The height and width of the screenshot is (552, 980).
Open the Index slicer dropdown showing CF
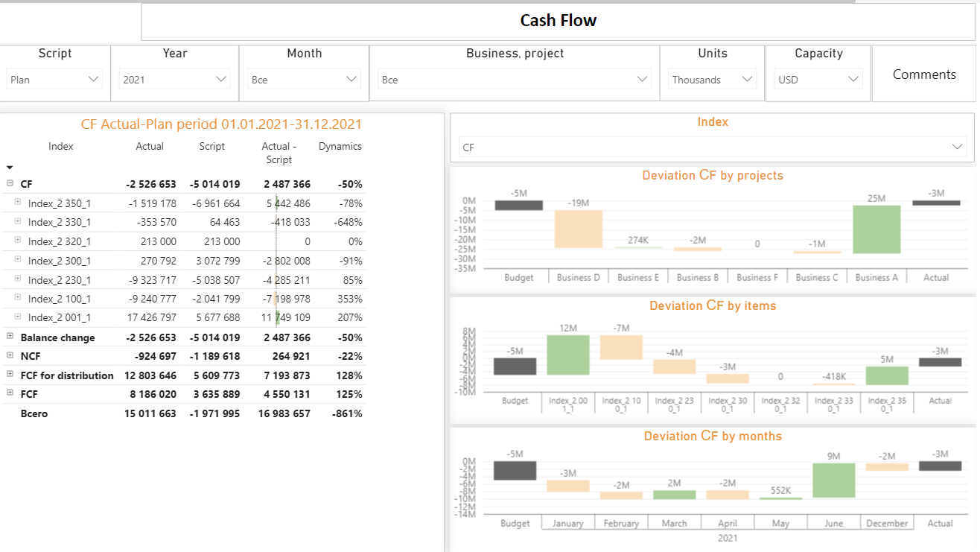pyautogui.click(x=956, y=147)
